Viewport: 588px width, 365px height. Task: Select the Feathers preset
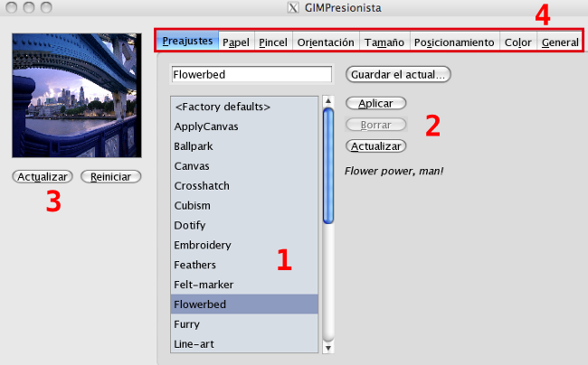coord(244,265)
